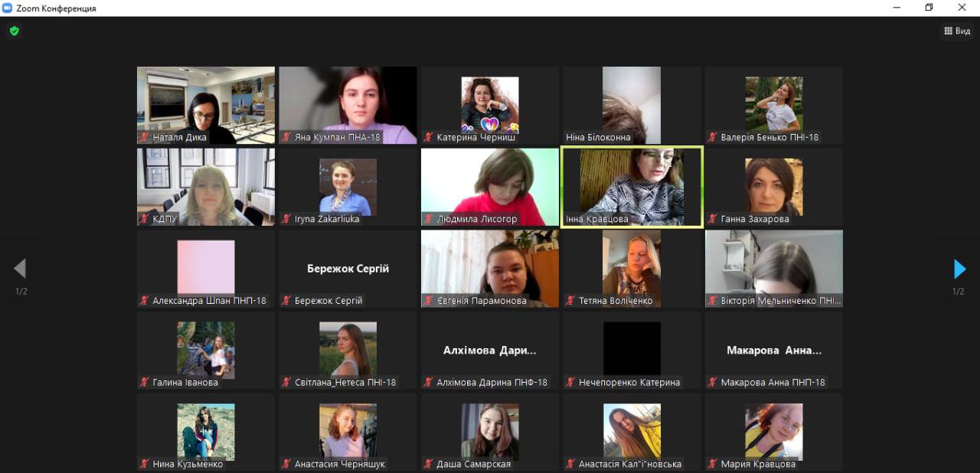The image size is (980, 473).
Task: Click muted mic icon on КДПУ tile
Action: coord(144,219)
